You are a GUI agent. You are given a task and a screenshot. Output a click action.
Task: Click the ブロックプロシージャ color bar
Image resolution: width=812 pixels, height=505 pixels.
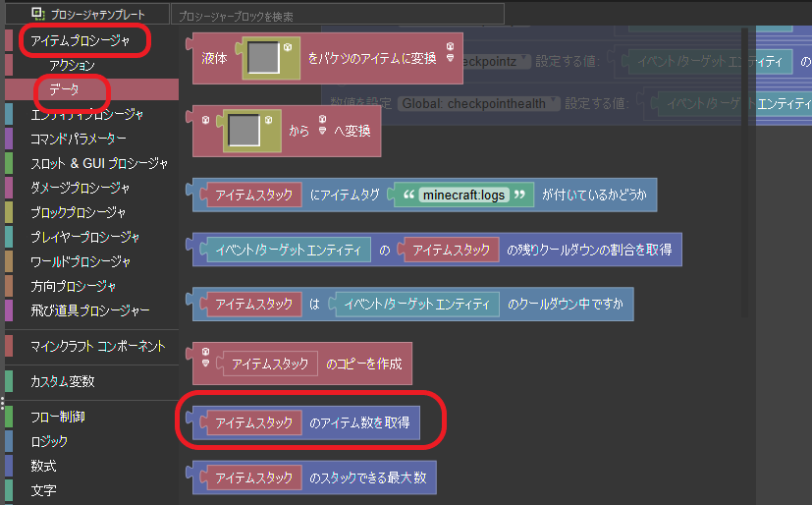(9, 212)
